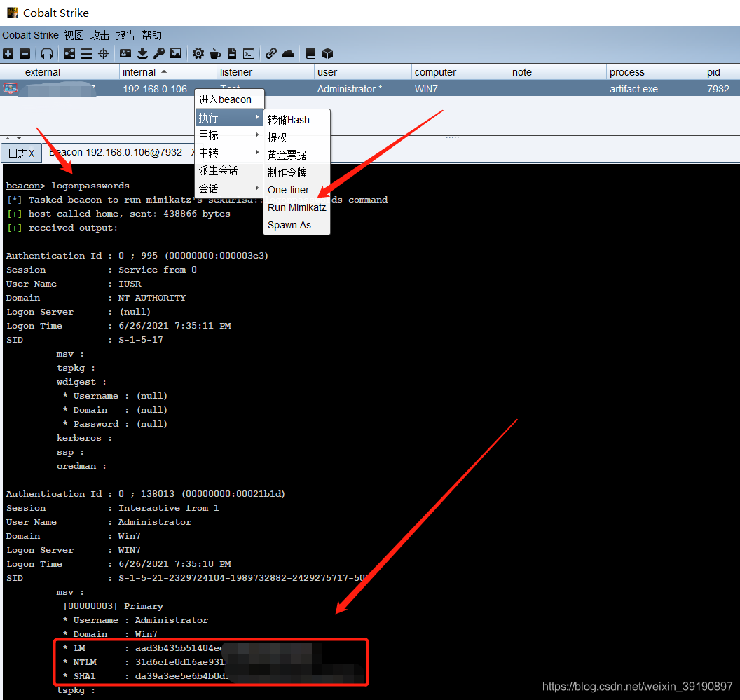Toggle sort arrow on the internal column
The width and height of the screenshot is (740, 700).
click(164, 71)
